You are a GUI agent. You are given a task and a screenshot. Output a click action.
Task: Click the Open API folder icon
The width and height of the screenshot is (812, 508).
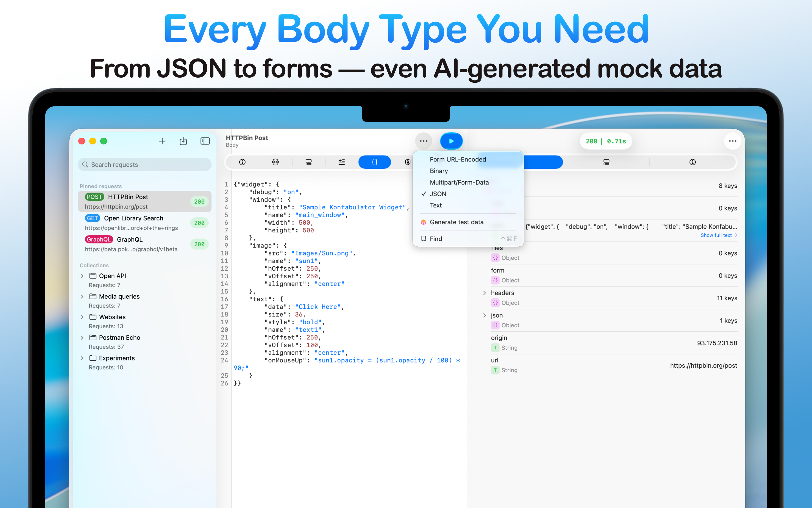[93, 276]
